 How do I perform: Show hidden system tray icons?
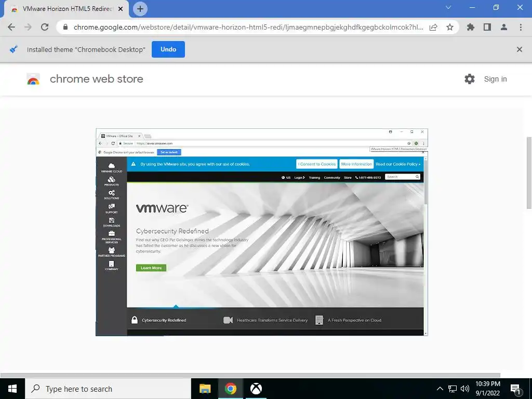tap(440, 389)
